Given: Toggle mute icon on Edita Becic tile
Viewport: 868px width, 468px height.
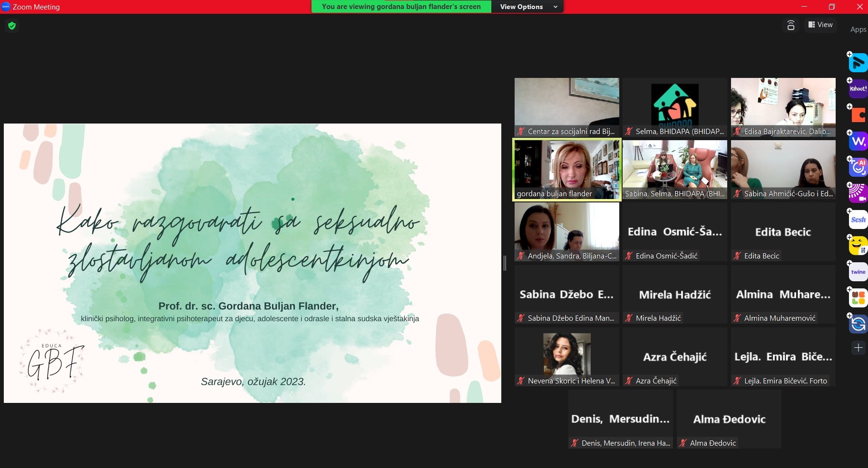Looking at the screenshot, I should pyautogui.click(x=737, y=256).
